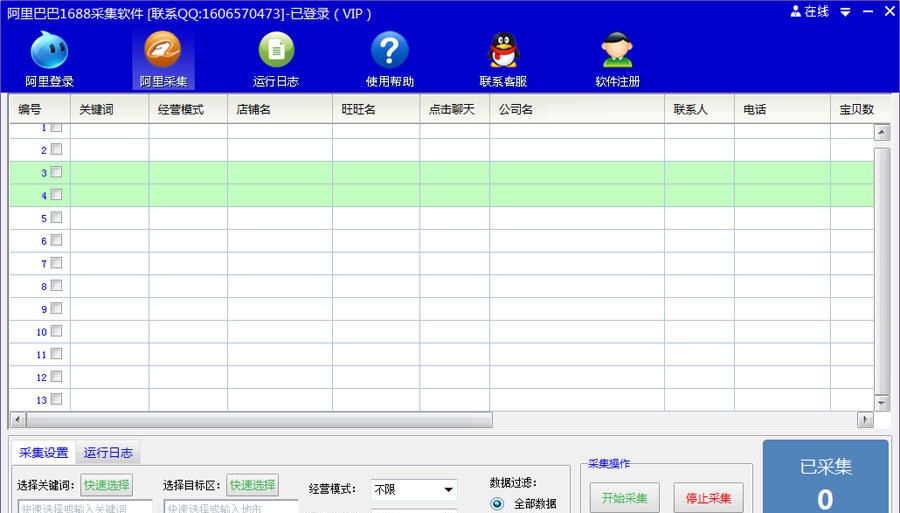Image resolution: width=900 pixels, height=513 pixels.
Task: Select the 全部数据 radio button
Action: [x=497, y=503]
